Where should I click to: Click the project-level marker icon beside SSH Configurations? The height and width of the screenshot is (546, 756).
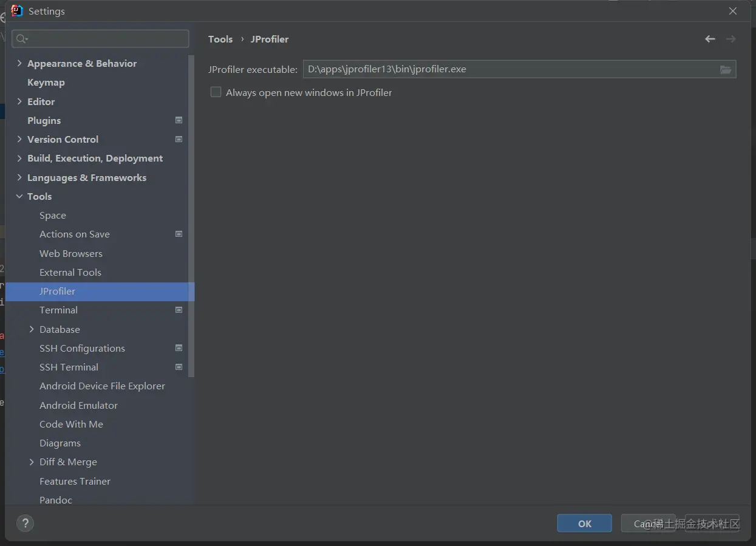tap(179, 348)
